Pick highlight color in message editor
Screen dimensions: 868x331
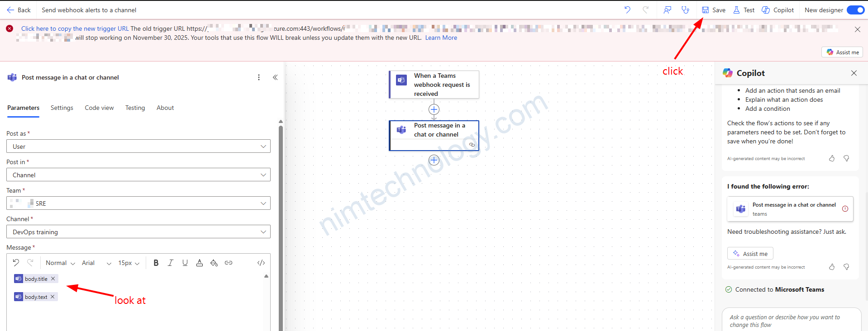tap(214, 263)
